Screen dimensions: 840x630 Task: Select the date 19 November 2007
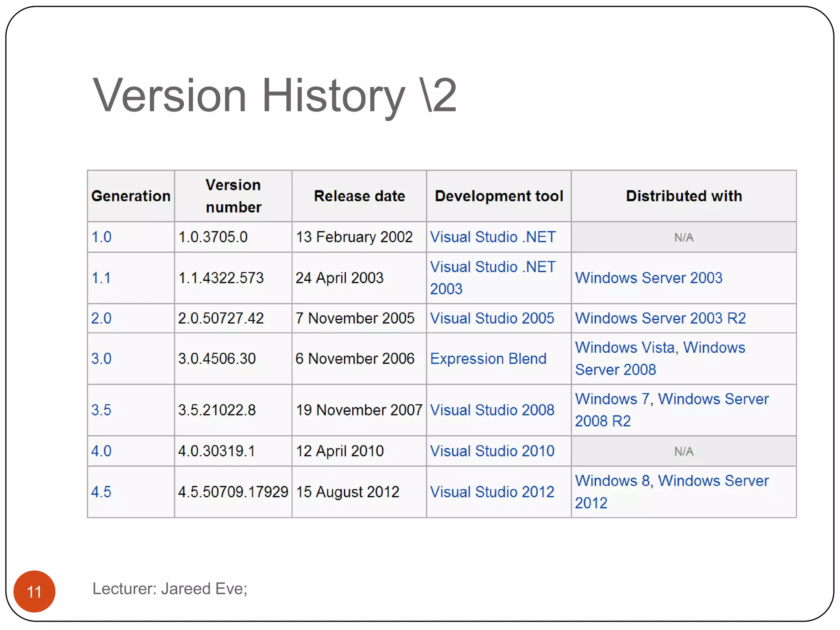click(359, 410)
